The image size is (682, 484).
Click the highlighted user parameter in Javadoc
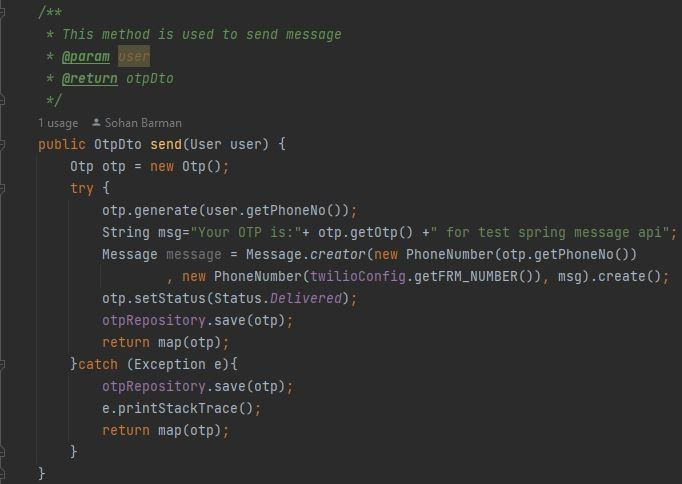pos(134,56)
